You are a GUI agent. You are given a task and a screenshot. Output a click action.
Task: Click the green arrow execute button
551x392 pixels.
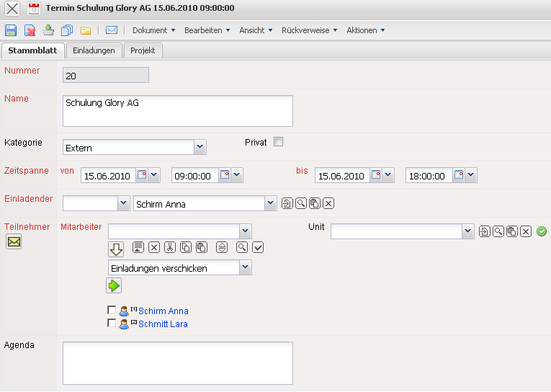[115, 286]
